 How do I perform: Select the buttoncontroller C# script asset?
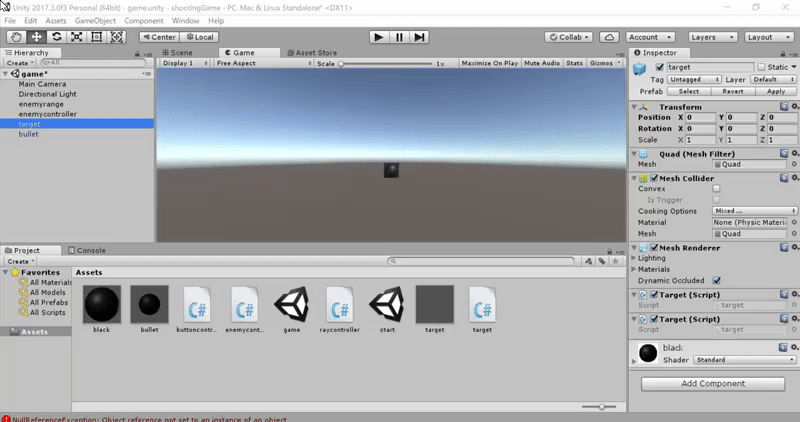tap(197, 304)
